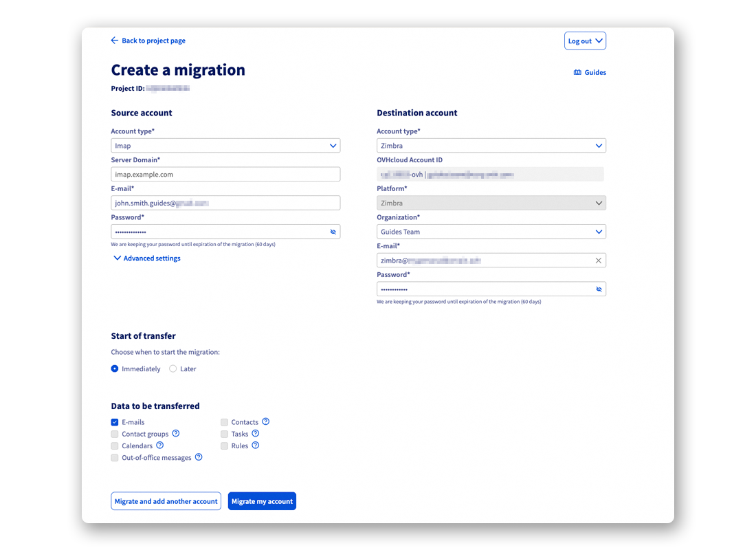Screen dimensions: 756x550
Task: Open the Log out menu
Action: tap(585, 41)
